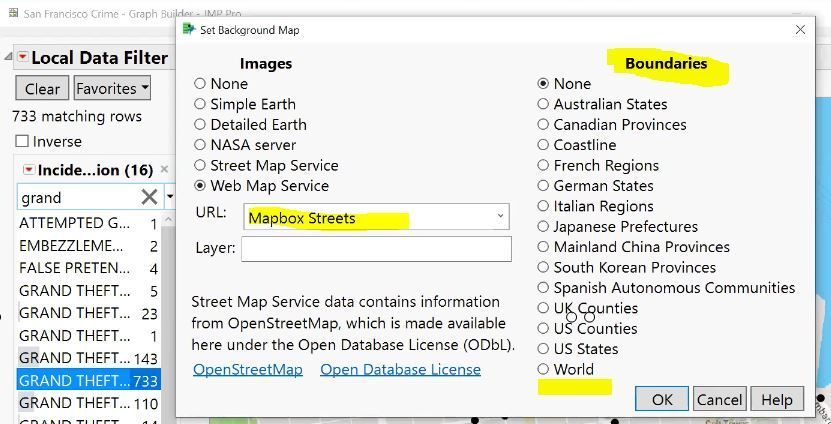Select Canadian Provinces boundary
Image resolution: width=831 pixels, height=424 pixels.
[x=543, y=125]
